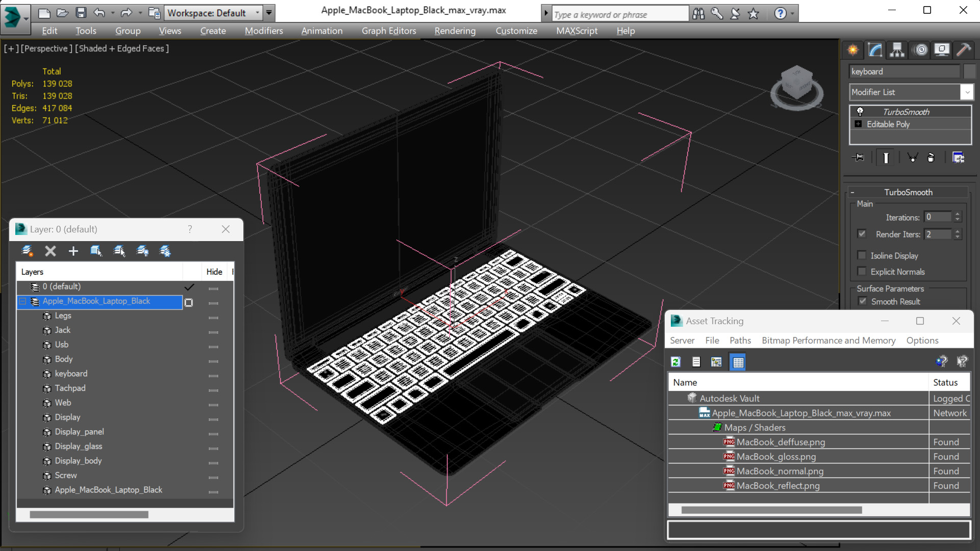Delete layer with the X icon in Layer dialog

(x=51, y=251)
